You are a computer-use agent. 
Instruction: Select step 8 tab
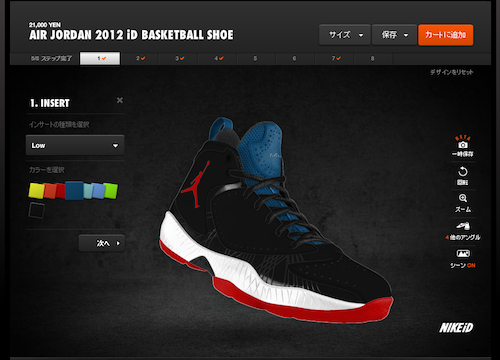(x=373, y=58)
